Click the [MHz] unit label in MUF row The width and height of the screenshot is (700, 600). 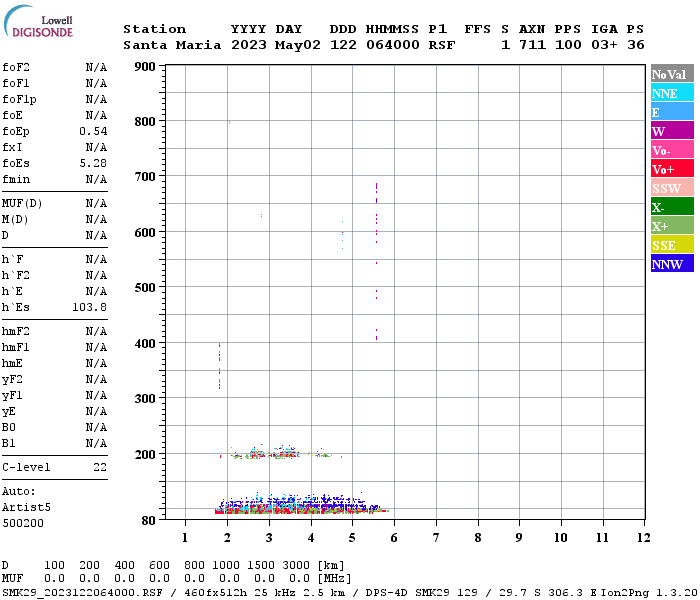[334, 579]
